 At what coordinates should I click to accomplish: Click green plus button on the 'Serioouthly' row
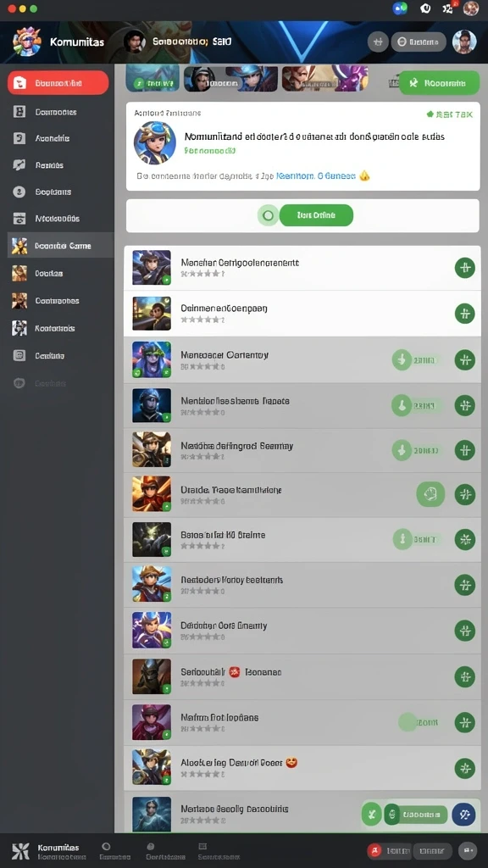pyautogui.click(x=465, y=676)
